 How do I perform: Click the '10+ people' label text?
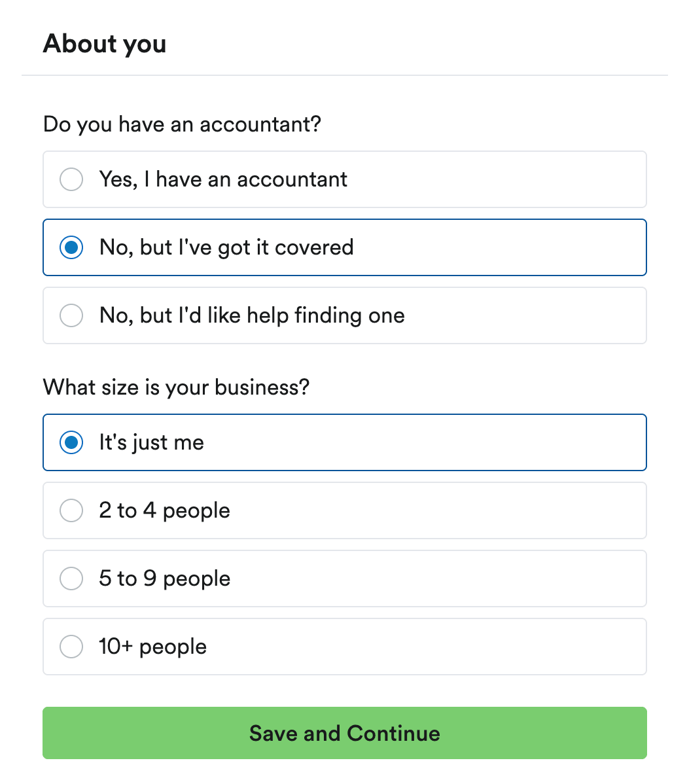tap(153, 647)
